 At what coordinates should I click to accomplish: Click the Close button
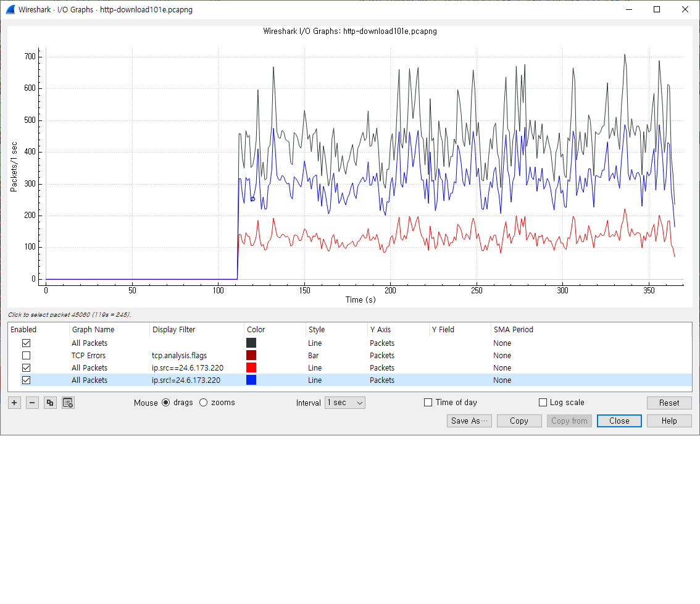[619, 421]
